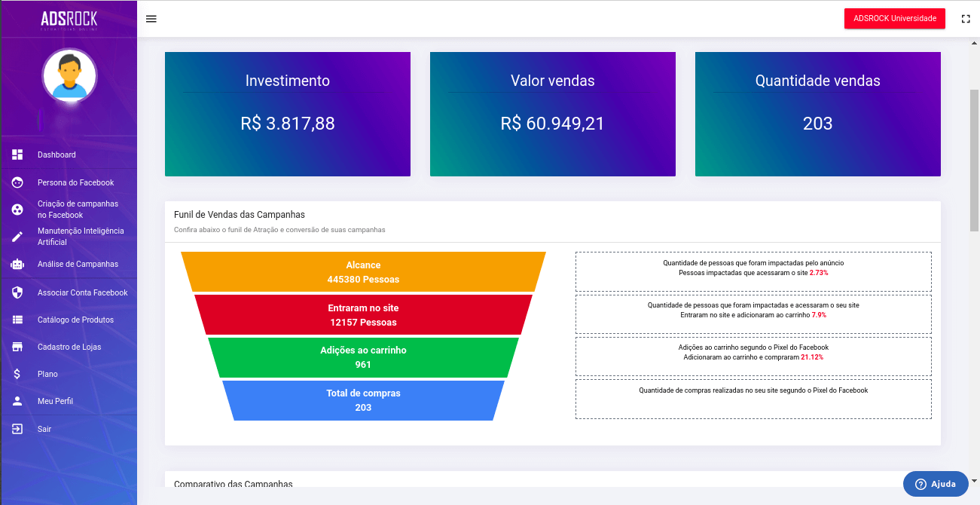Click the user avatar picture

coord(69,76)
